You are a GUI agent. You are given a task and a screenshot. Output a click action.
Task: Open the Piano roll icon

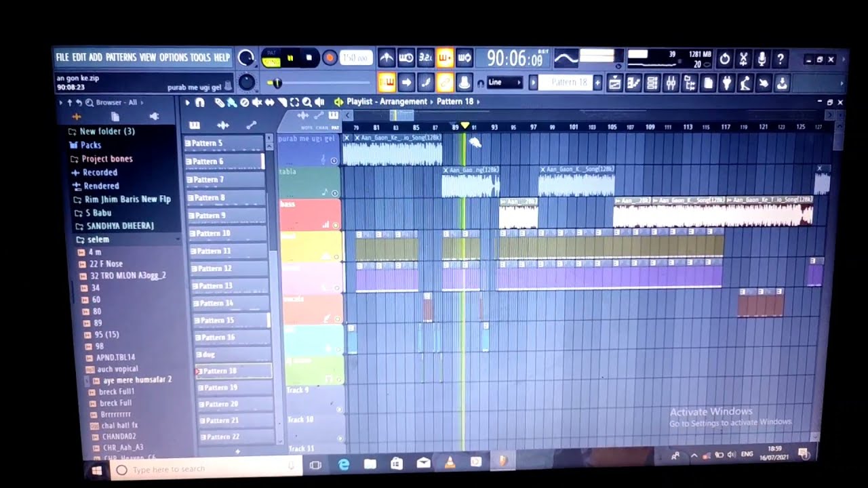[x=634, y=83]
